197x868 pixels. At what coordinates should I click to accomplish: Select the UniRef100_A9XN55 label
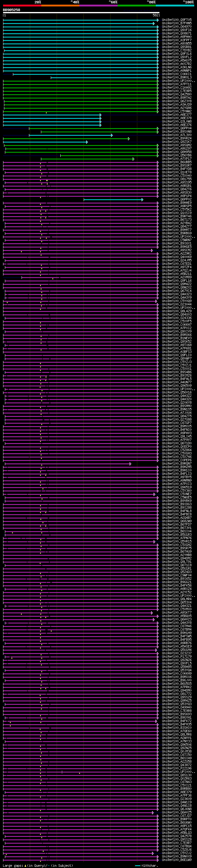point(177,43)
